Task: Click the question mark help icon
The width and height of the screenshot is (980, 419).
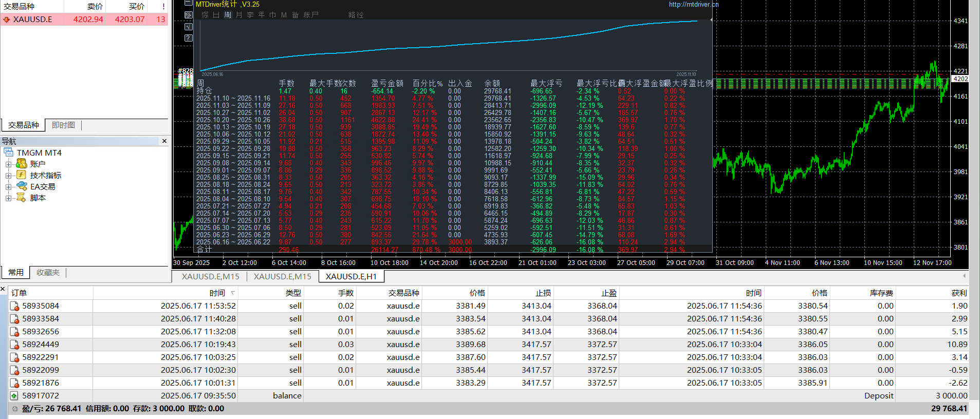Action: [188, 38]
